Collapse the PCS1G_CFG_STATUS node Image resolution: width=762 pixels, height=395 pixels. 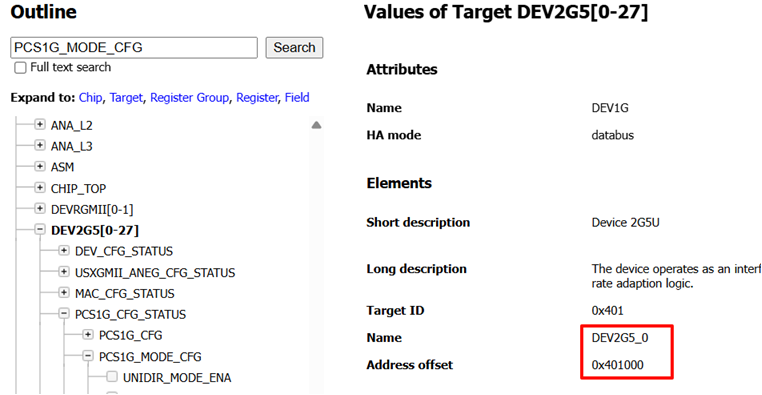point(64,314)
